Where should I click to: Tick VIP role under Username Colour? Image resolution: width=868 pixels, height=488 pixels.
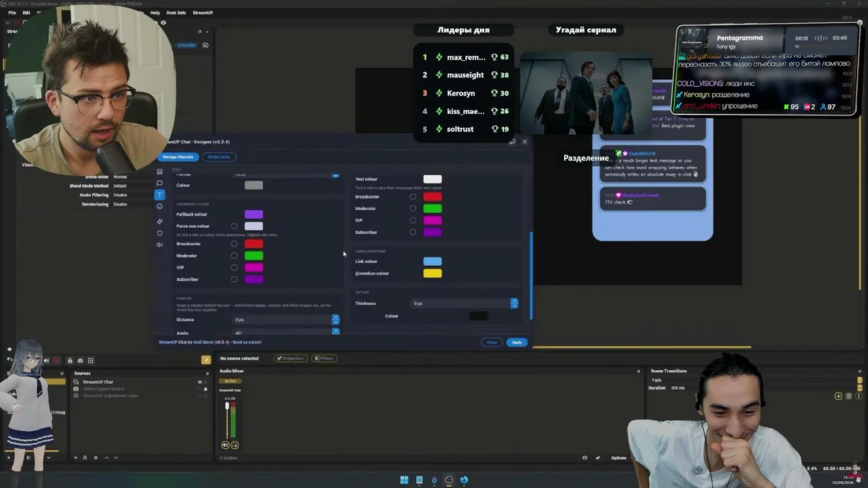pyautogui.click(x=234, y=268)
